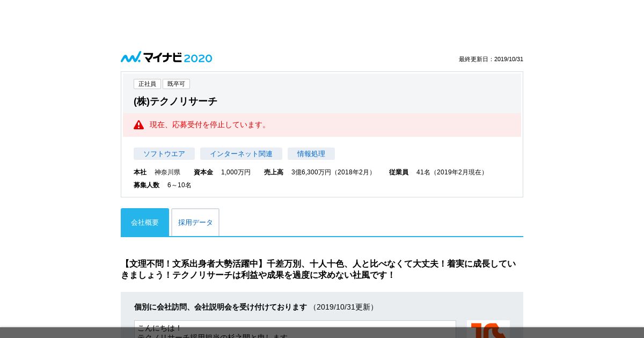The image size is (644, 338).
Task: Click the 6～10名 recruitment value
Action: point(179,185)
